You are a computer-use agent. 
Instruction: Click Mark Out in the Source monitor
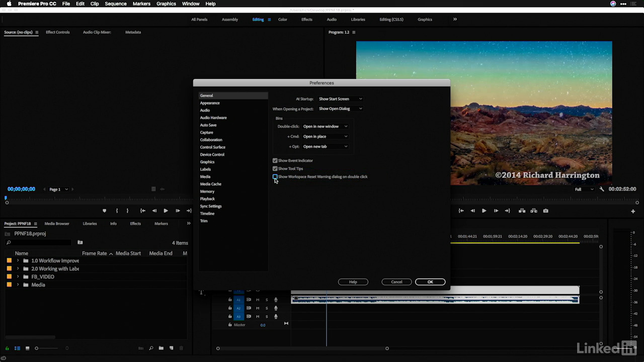pos(127,211)
